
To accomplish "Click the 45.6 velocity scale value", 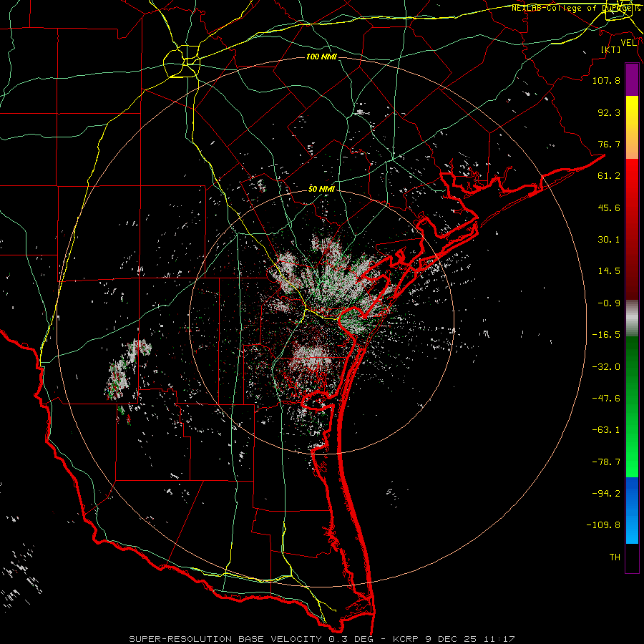I will pos(609,208).
